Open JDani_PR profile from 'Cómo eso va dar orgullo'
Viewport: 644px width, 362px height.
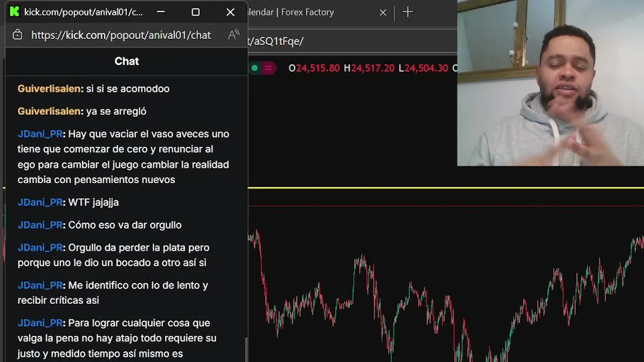tap(40, 225)
